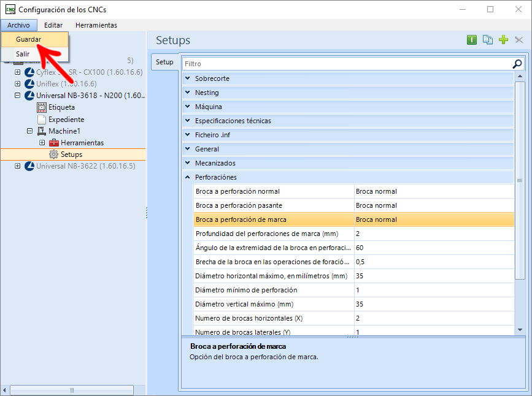
Task: Click the gray X delete setup icon
Action: pyautogui.click(x=519, y=40)
